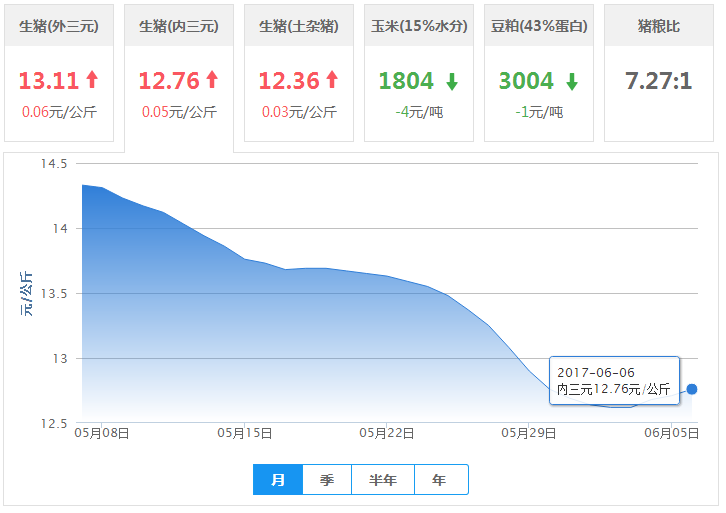Click the red up arrow beside 13.11

tap(92, 81)
